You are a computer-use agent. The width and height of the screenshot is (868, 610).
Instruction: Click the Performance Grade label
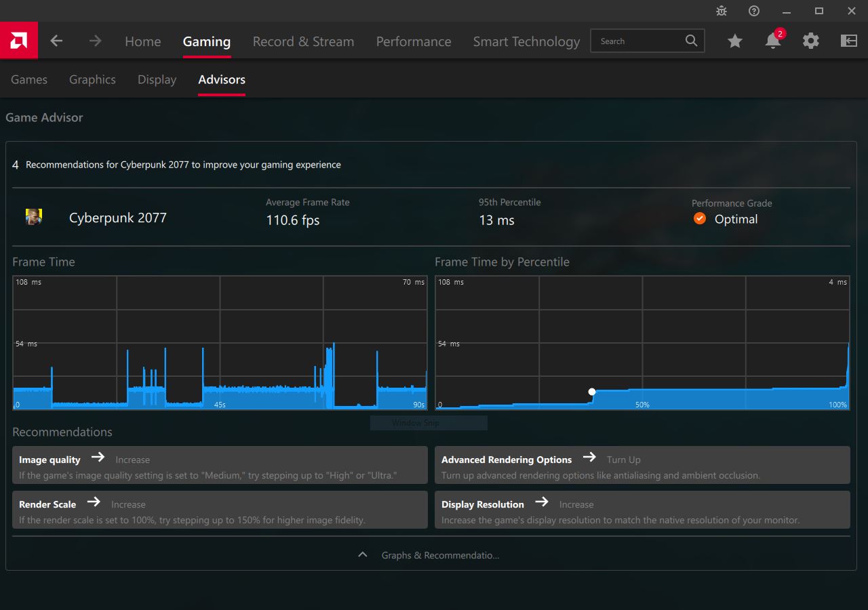click(x=732, y=203)
